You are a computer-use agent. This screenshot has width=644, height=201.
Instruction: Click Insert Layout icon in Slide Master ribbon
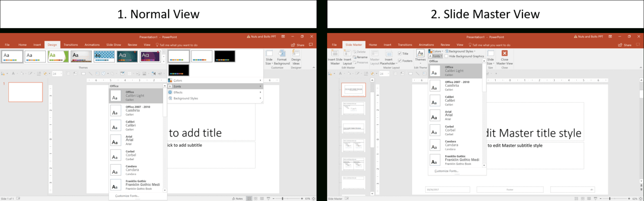[x=347, y=54]
